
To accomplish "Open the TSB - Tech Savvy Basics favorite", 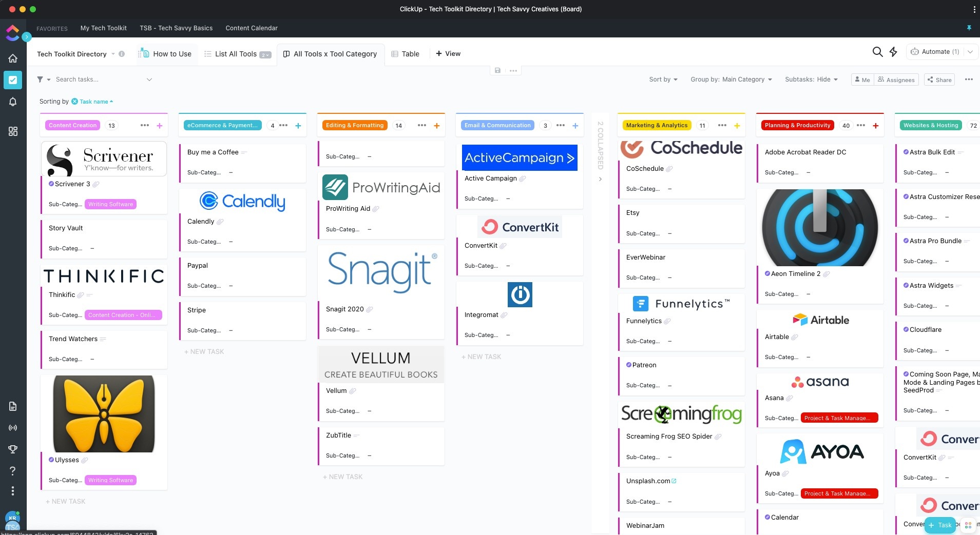I will [x=176, y=28].
